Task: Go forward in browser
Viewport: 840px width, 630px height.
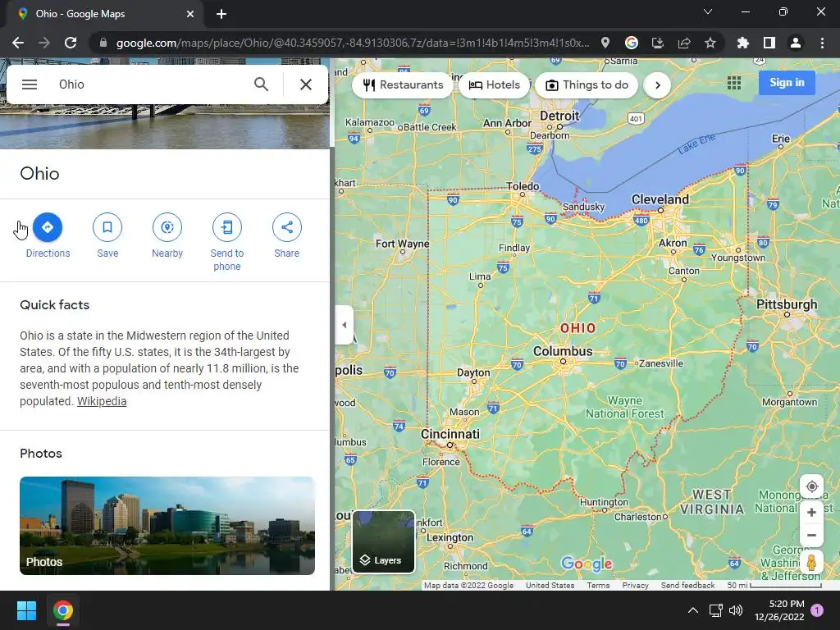Action: click(44, 43)
